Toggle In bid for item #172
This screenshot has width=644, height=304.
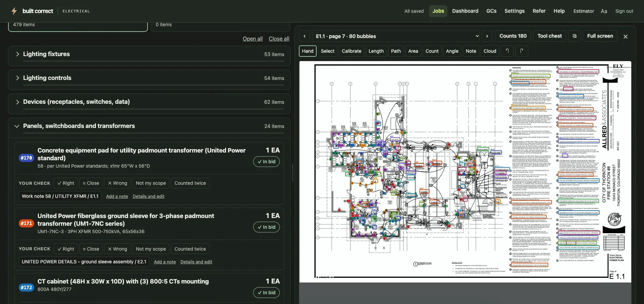[x=266, y=293]
